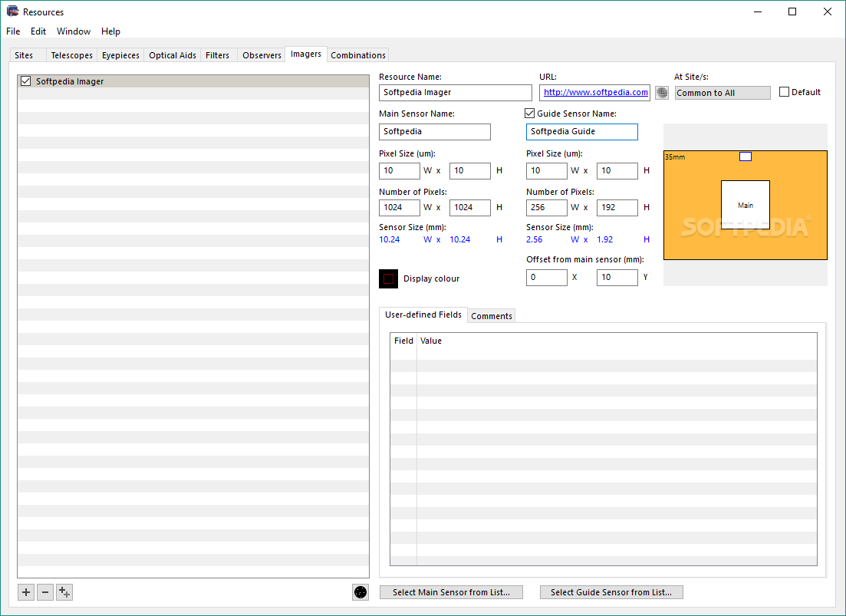Open the Comments tab
This screenshot has height=616, width=846.
pyautogui.click(x=492, y=316)
